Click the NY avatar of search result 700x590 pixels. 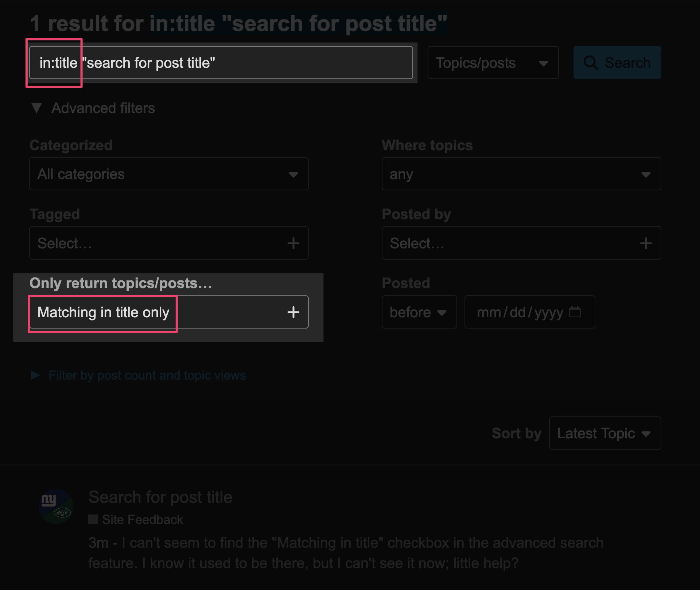point(56,506)
